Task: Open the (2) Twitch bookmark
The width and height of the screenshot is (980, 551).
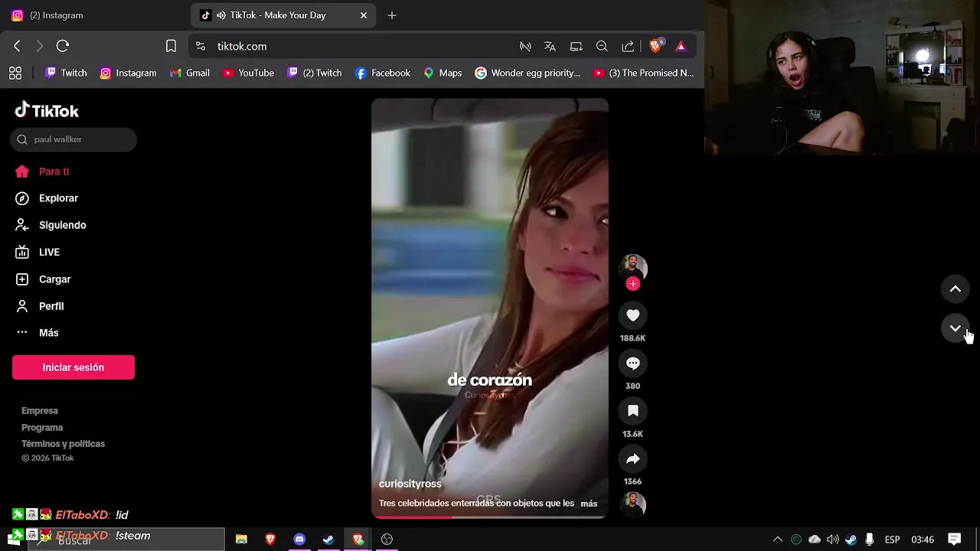Action: point(314,73)
